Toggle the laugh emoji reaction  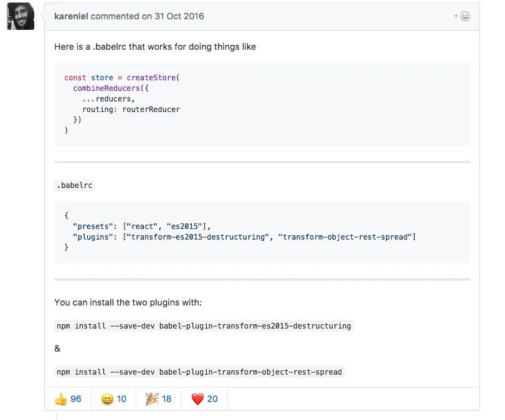pyautogui.click(x=107, y=399)
